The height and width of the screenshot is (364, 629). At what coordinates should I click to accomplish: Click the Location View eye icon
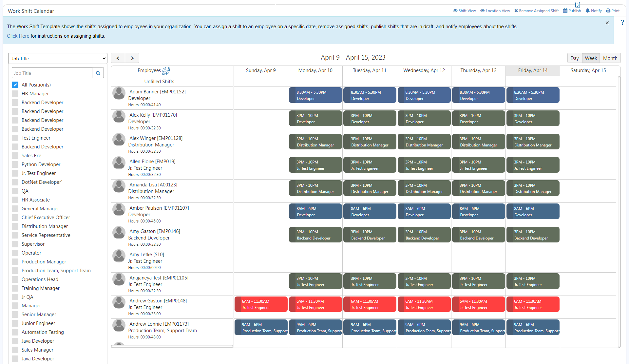click(x=482, y=11)
